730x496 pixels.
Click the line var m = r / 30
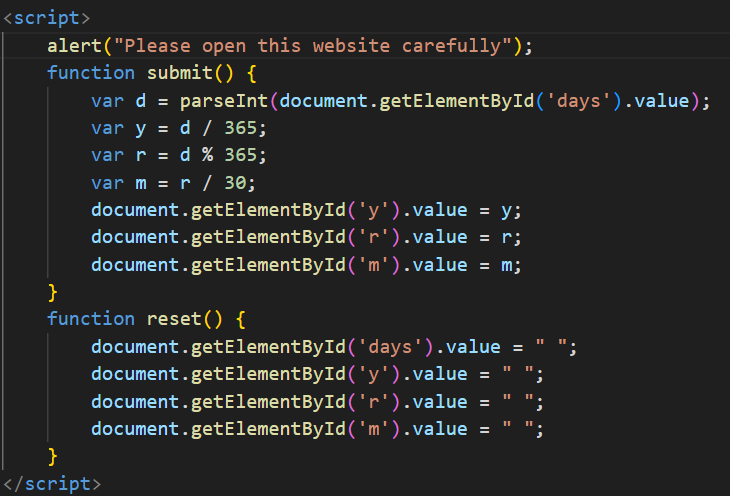tap(169, 182)
